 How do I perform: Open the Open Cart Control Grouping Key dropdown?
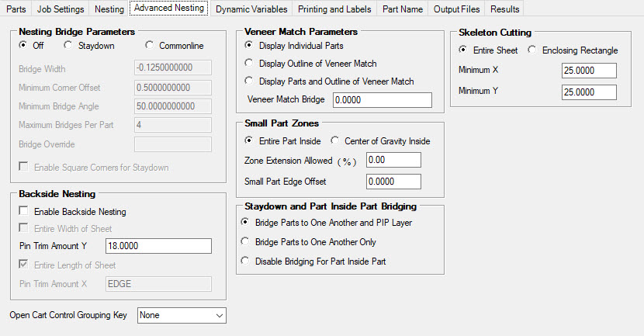[x=182, y=315]
